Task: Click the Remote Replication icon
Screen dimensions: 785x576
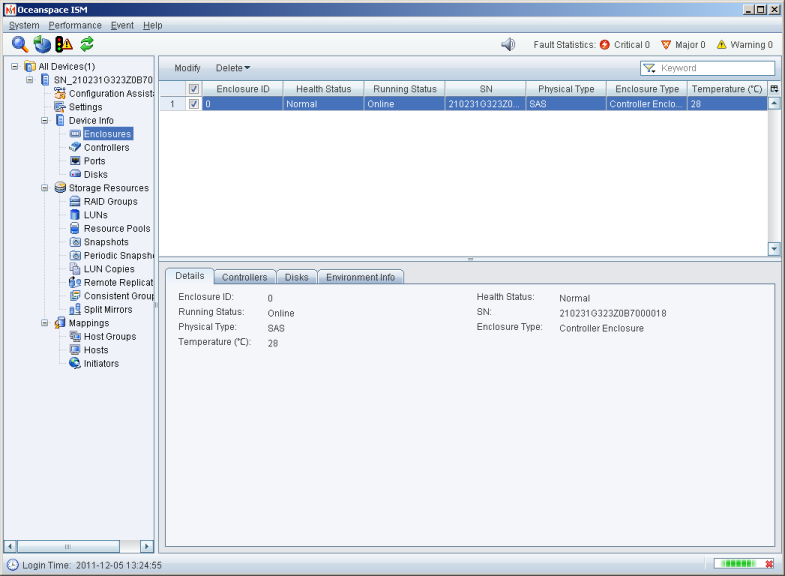Action: [x=75, y=282]
